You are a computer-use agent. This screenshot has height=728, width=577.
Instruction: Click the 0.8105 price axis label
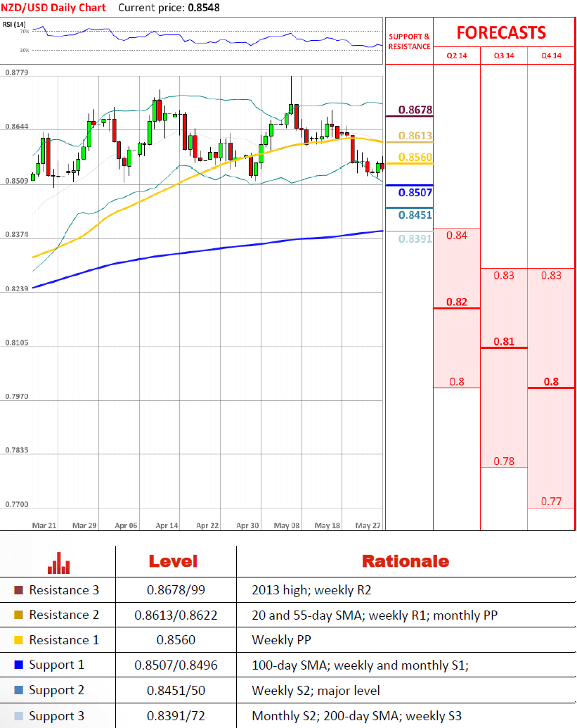pos(17,343)
